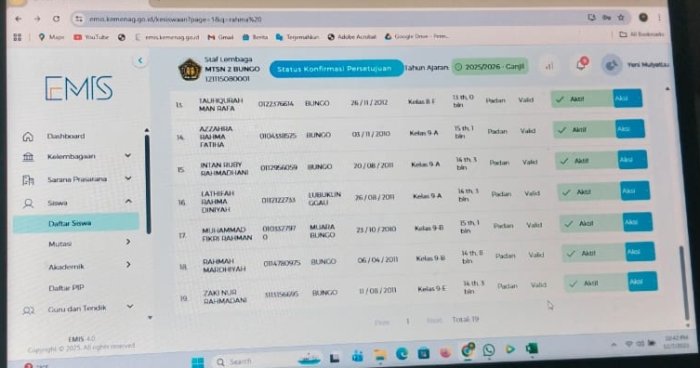Open File Explorer from the taskbar
Viewport: 700px width, 368px height.
click(x=380, y=355)
